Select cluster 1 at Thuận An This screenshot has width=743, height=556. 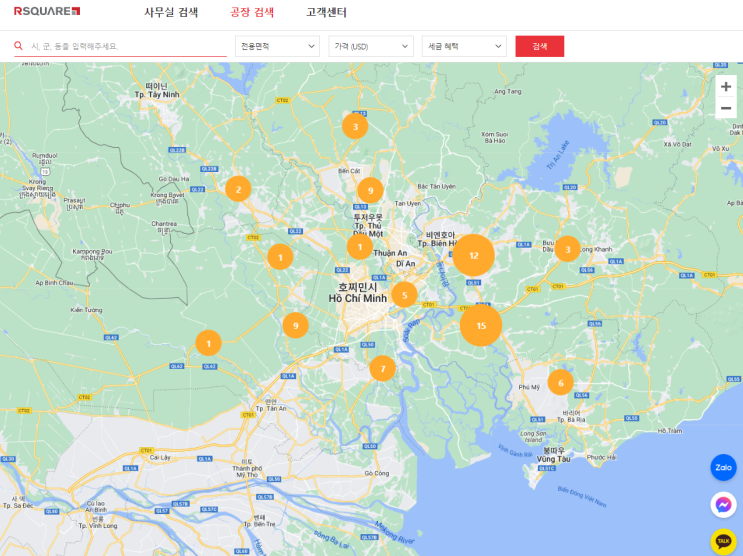click(x=360, y=246)
